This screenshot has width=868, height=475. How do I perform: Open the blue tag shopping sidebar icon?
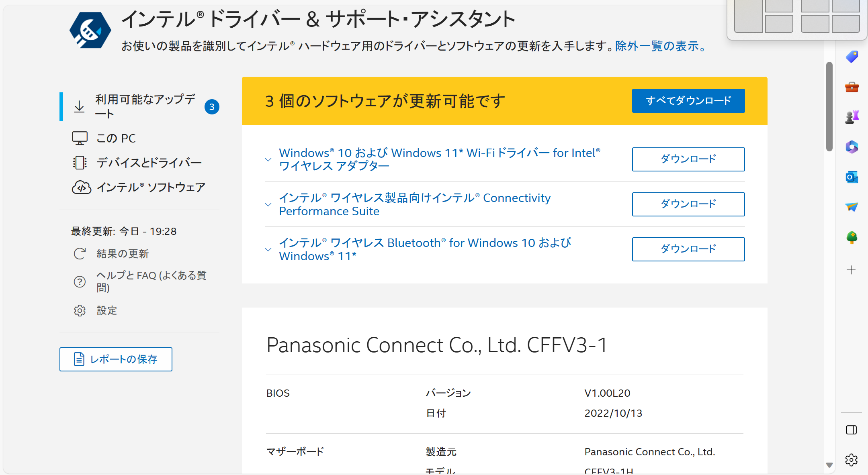click(x=852, y=57)
